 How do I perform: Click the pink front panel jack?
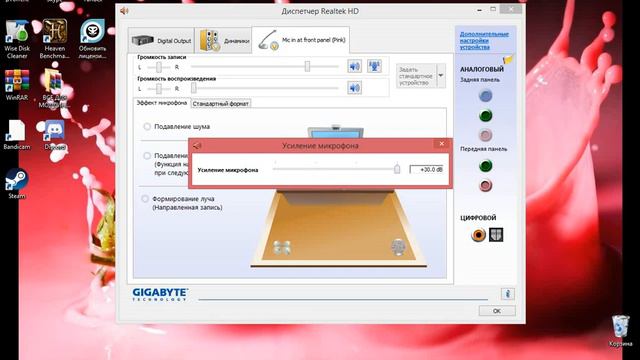click(485, 186)
